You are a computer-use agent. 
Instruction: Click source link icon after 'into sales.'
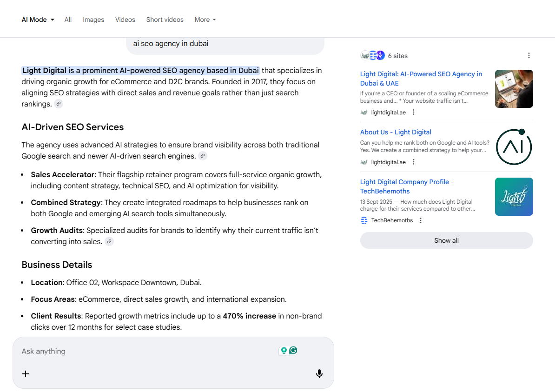coord(109,242)
